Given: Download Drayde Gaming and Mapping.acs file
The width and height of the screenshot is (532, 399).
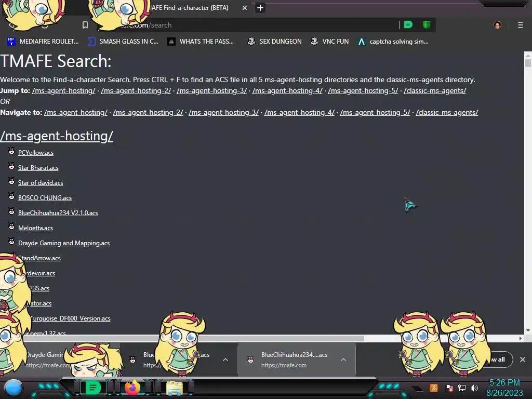Looking at the screenshot, I should click(64, 243).
